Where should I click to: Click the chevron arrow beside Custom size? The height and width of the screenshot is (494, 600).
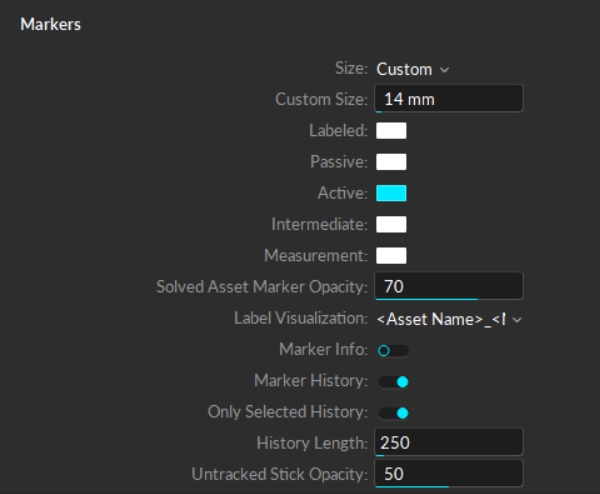coord(444,70)
